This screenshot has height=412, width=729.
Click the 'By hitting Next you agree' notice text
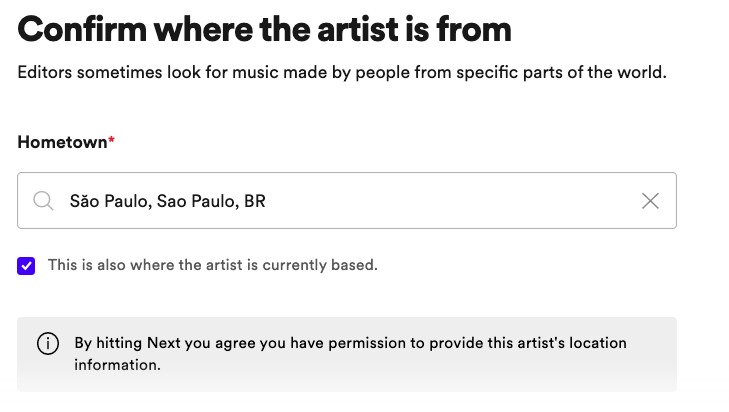point(180,343)
